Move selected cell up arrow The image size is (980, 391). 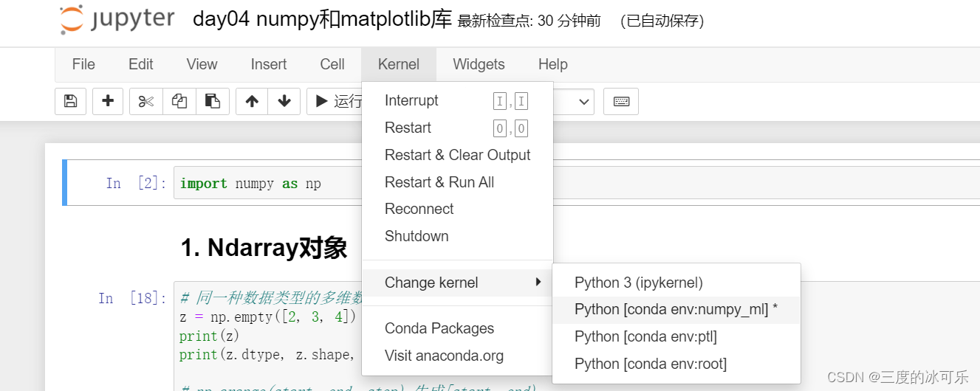[252, 101]
